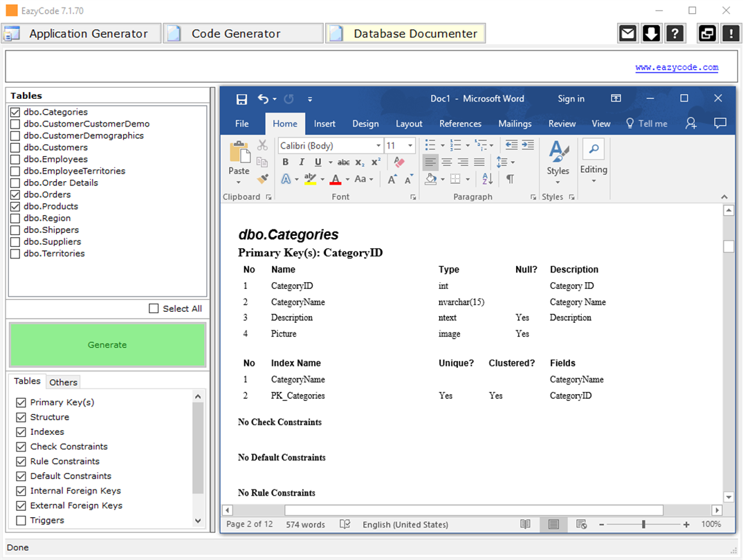Click the download arrow icon in EazyCode

(x=651, y=33)
